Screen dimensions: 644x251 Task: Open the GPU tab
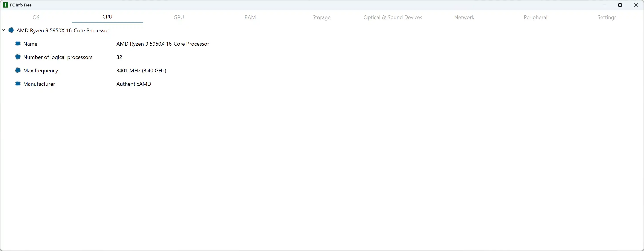pos(179,17)
